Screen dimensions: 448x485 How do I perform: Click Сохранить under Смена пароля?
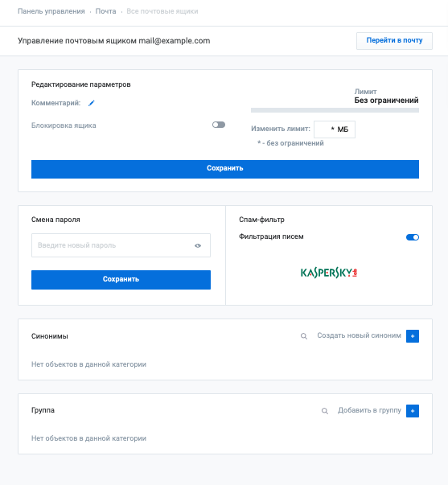[121, 280]
